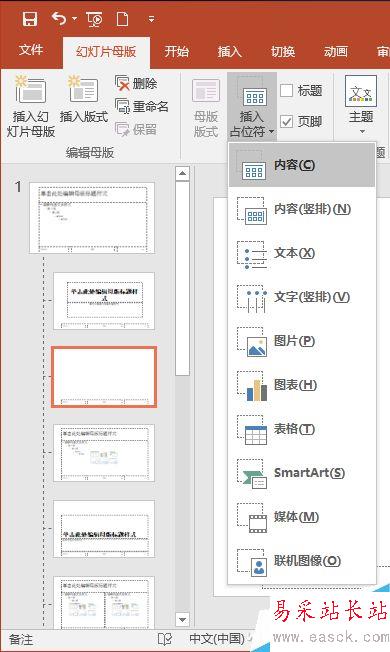This screenshot has width=390, height=652.
Task: Select the title and content layout thumbnail
Action: [104, 453]
